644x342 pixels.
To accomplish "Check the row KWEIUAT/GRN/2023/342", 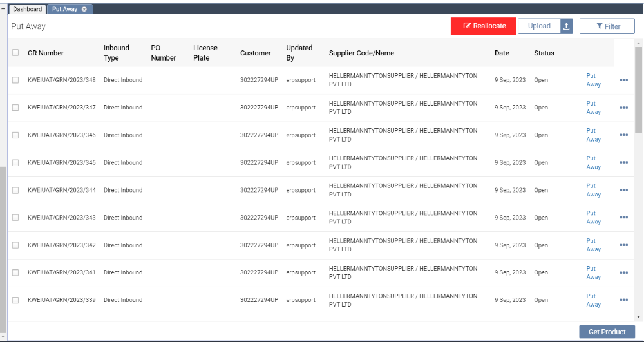I will tap(15, 245).
